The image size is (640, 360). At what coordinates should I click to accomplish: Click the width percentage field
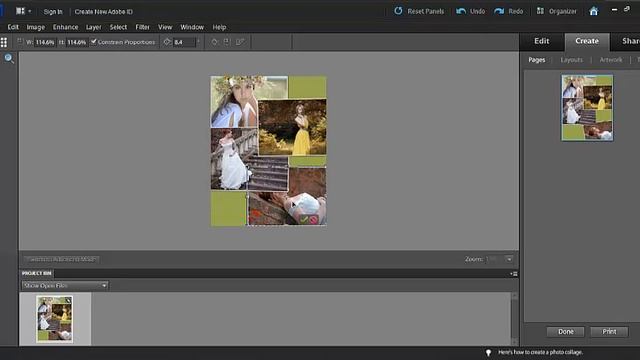(x=45, y=42)
